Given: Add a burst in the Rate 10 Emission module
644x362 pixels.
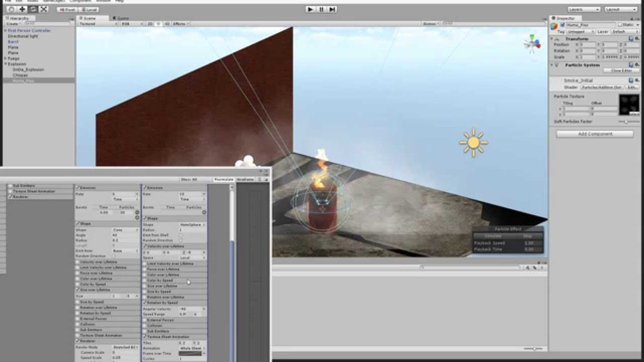Looking at the screenshot, I should (x=204, y=212).
